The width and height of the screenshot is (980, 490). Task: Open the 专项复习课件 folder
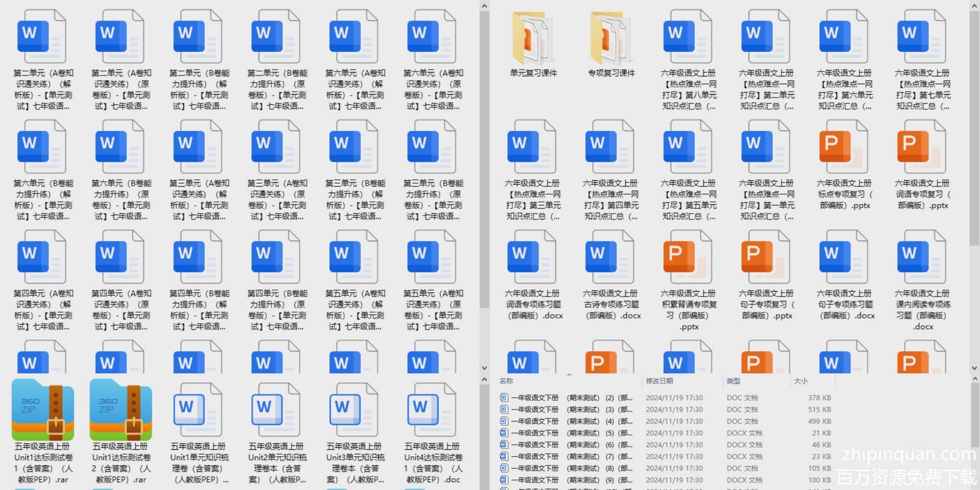(611, 39)
